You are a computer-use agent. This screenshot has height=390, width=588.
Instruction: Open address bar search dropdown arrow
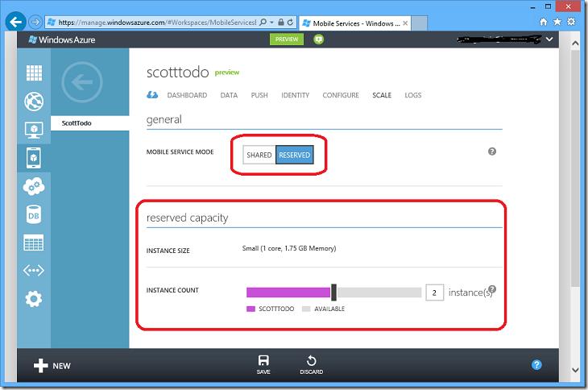[x=272, y=23]
